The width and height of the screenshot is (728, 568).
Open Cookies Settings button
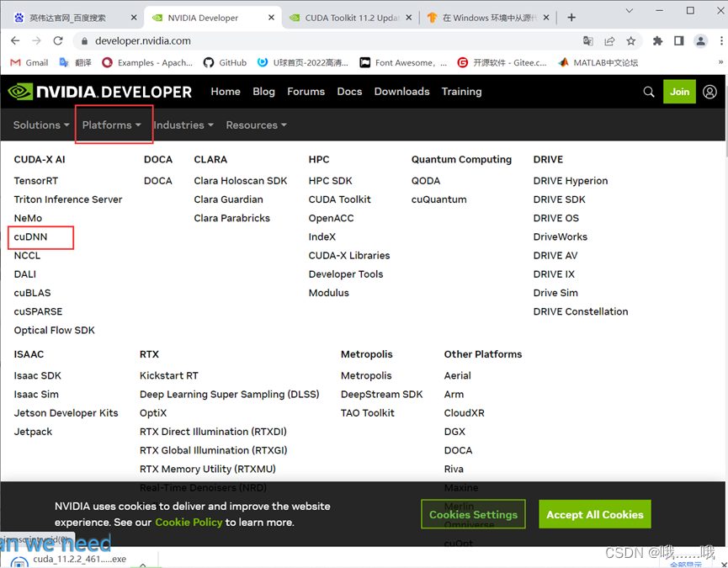(473, 514)
